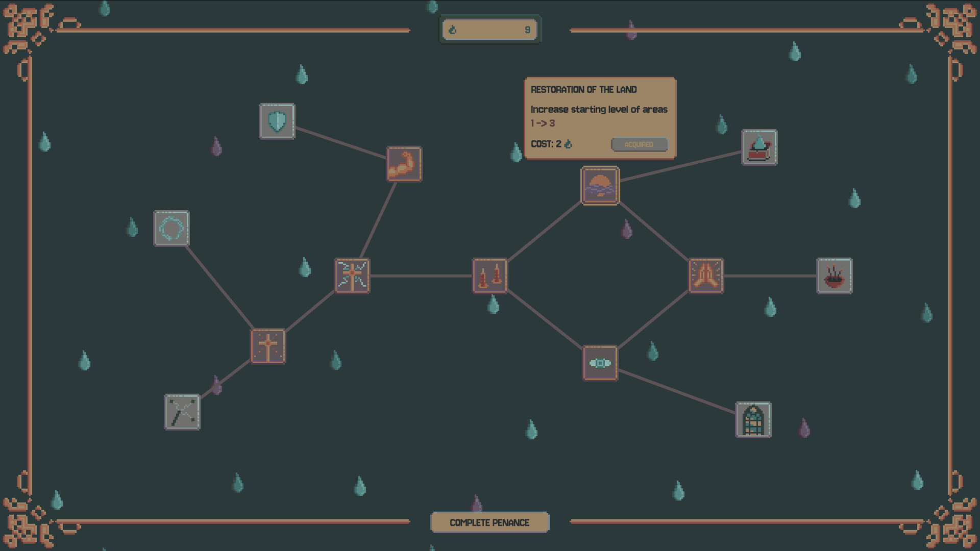Select the praying hands skill node

(x=706, y=275)
